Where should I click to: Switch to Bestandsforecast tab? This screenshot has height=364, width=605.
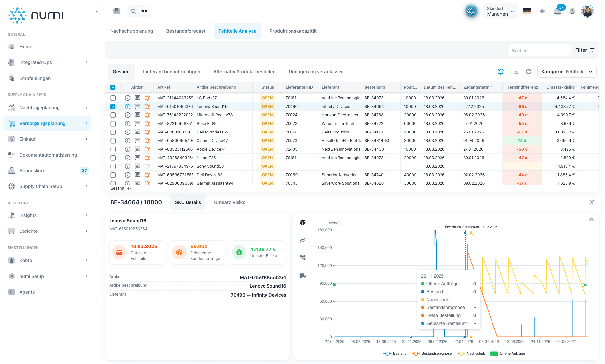pos(186,31)
